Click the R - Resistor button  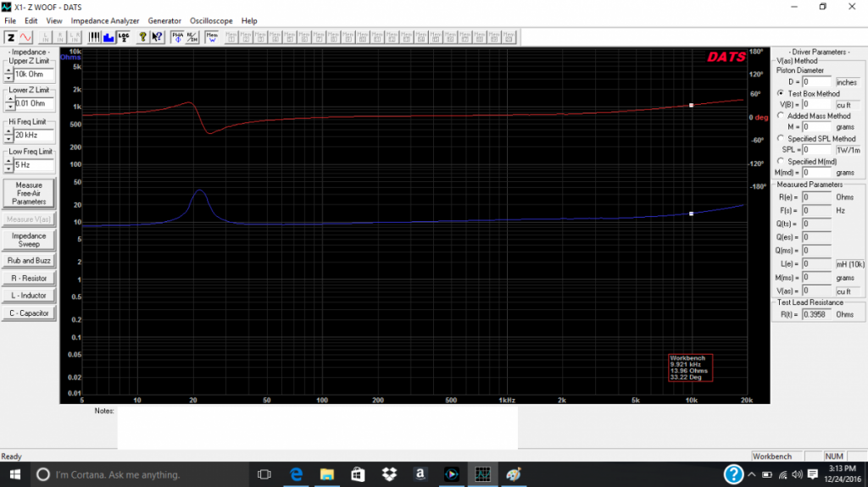click(29, 279)
